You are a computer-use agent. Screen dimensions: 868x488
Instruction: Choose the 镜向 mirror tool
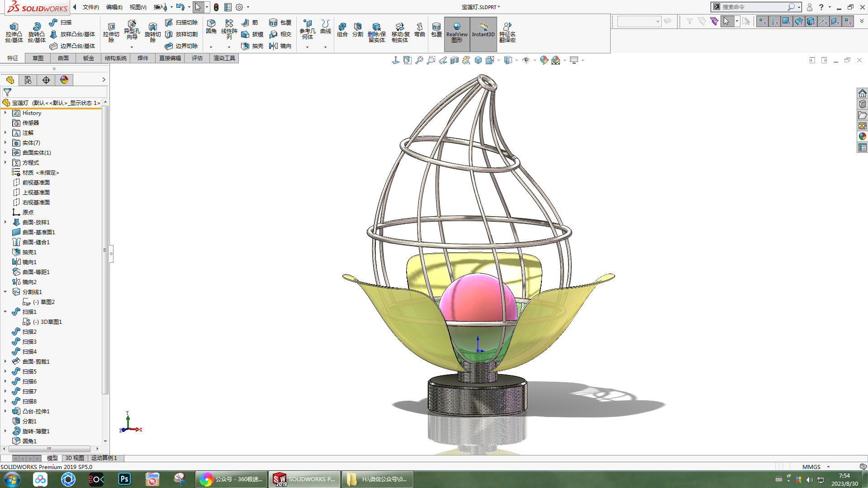tap(280, 46)
